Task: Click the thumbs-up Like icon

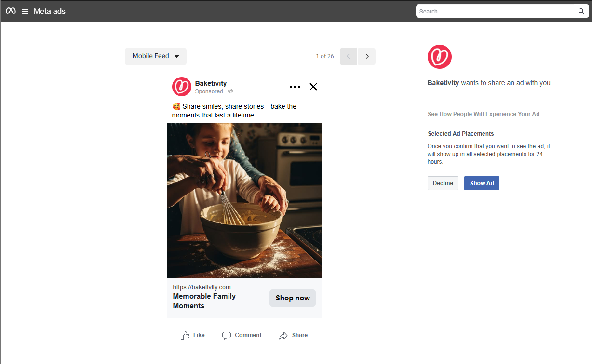Action: pos(185,336)
